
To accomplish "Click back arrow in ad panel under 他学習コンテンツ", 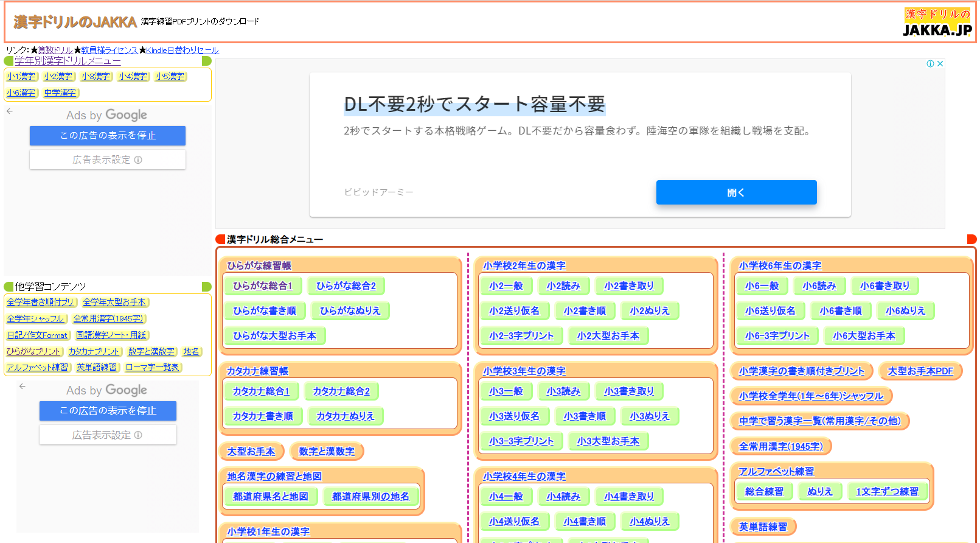I will 23,387.
